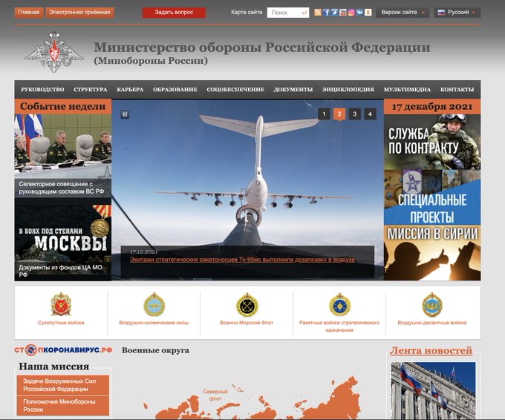Click the Воздушно-десантные войска link
This screenshot has width=505, height=420.
[432, 323]
